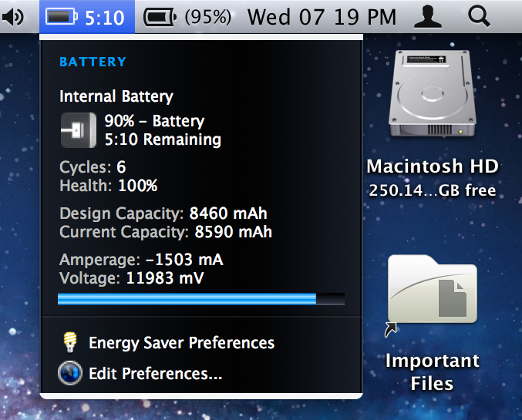The image size is (522, 420).
Task: Click the Health: 100% value
Action: pos(109,186)
